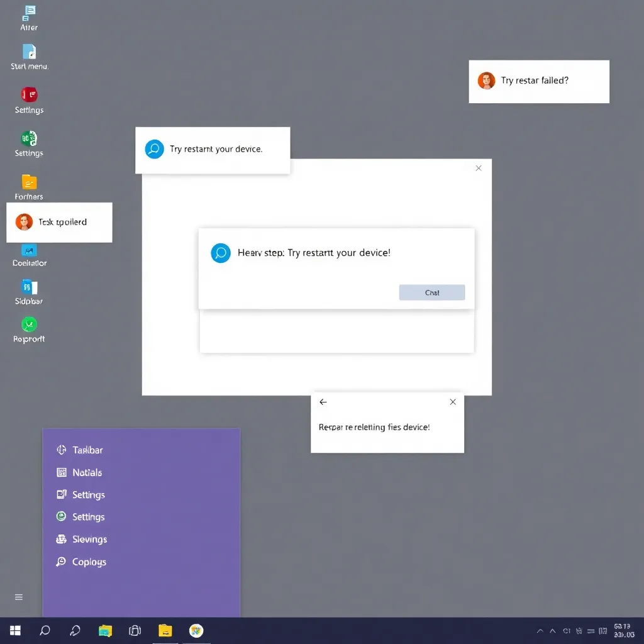The image size is (644, 644).
Task: Click the Windows Start button in taskbar
Action: [15, 630]
